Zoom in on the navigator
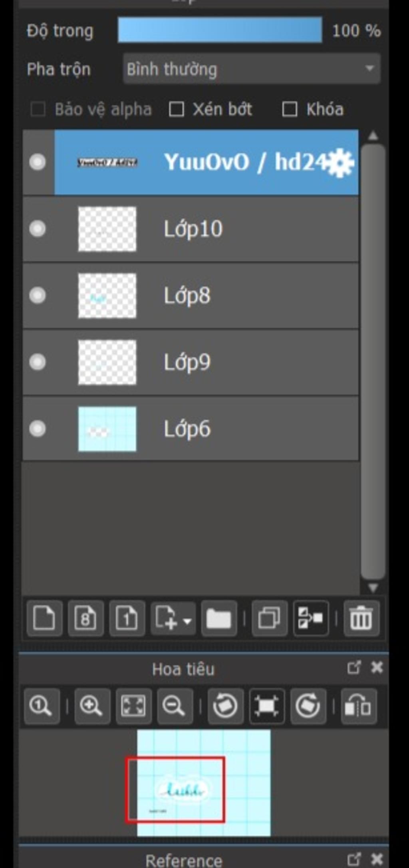Screen dimensions: 409x868 point(92,706)
